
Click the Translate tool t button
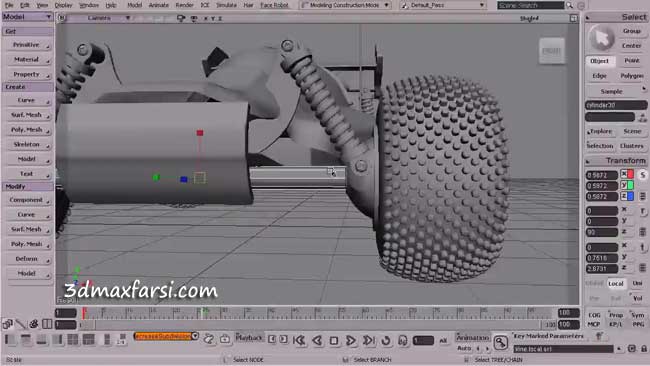coord(642,247)
